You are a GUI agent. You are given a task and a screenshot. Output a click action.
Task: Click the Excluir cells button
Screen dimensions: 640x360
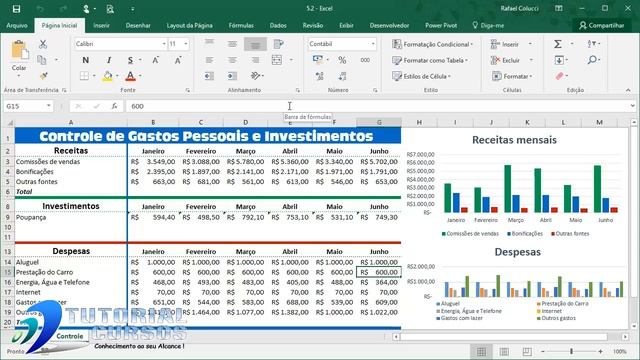pos(505,60)
